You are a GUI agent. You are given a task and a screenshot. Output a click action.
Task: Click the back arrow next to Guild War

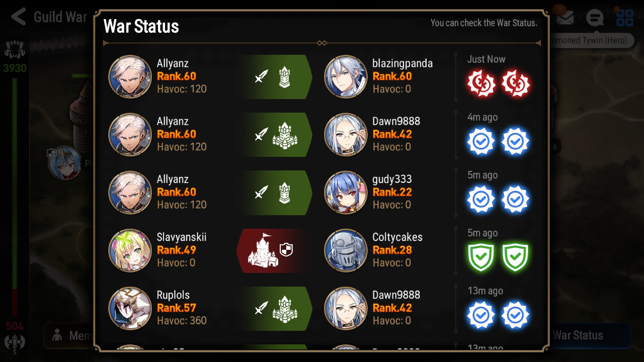pos(18,17)
